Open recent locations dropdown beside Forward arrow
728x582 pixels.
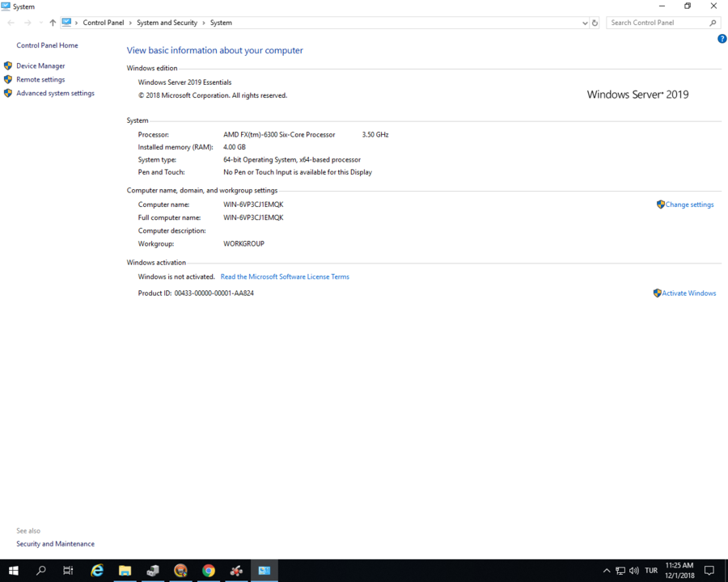pyautogui.click(x=41, y=23)
